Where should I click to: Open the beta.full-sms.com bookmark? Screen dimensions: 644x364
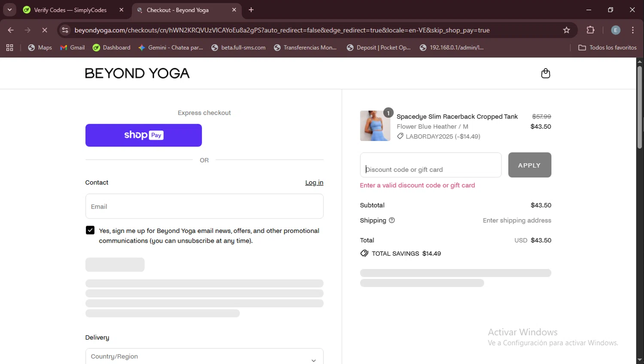click(x=238, y=48)
